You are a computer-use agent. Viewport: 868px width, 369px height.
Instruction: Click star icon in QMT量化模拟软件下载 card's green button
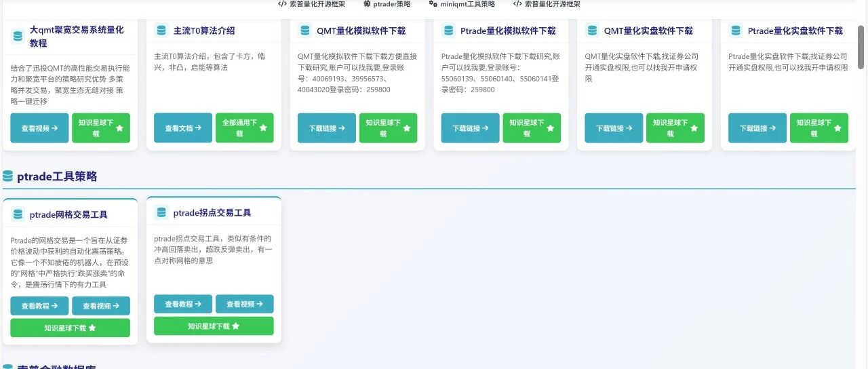pyautogui.click(x=407, y=128)
